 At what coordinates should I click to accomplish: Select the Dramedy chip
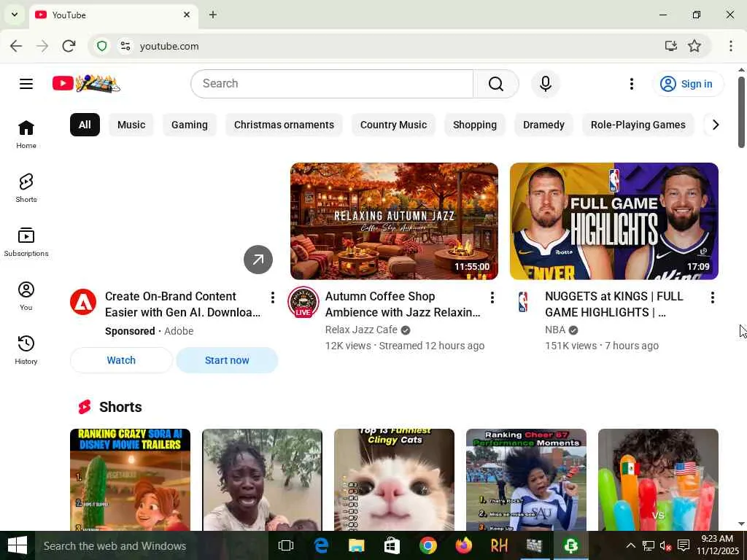pos(543,125)
